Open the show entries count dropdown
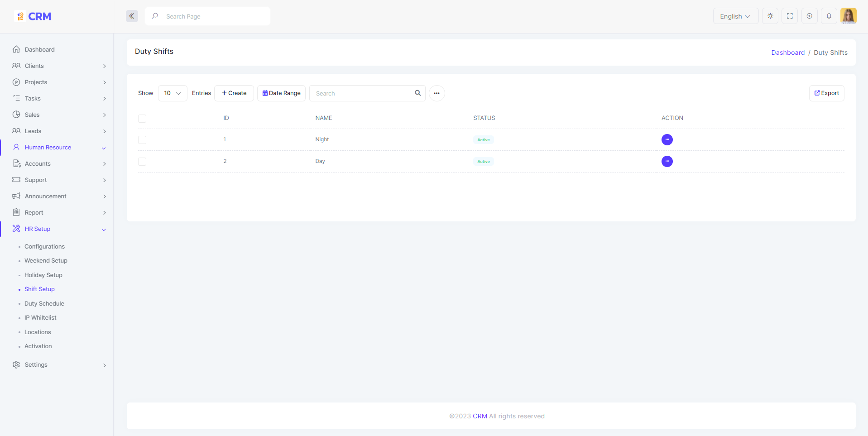This screenshot has height=436, width=868. point(173,93)
